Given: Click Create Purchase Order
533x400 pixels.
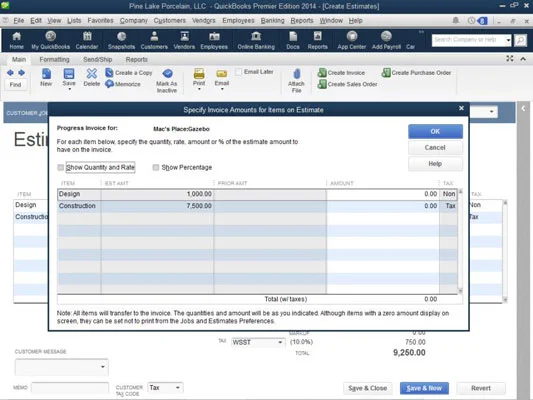Looking at the screenshot, I should 416,73.
